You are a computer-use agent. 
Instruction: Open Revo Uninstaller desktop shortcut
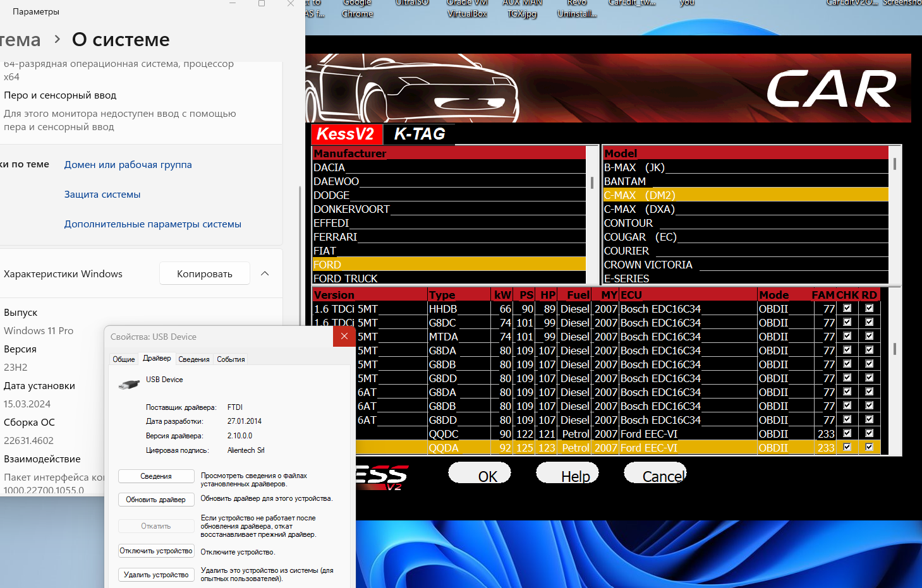click(x=576, y=9)
